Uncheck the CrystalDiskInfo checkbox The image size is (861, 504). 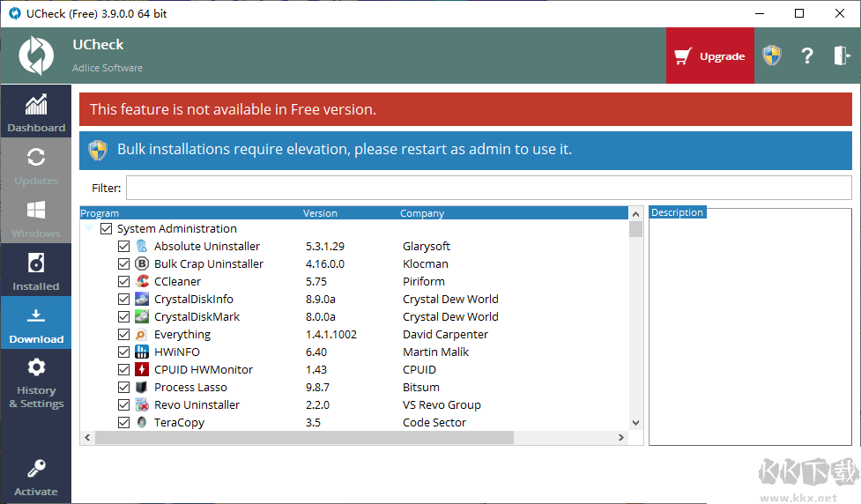pyautogui.click(x=123, y=299)
